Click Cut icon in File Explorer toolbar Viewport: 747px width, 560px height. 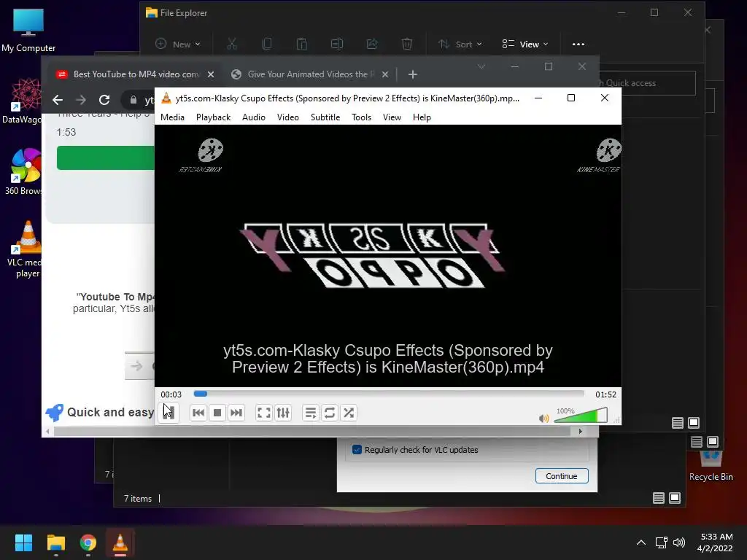click(231, 44)
